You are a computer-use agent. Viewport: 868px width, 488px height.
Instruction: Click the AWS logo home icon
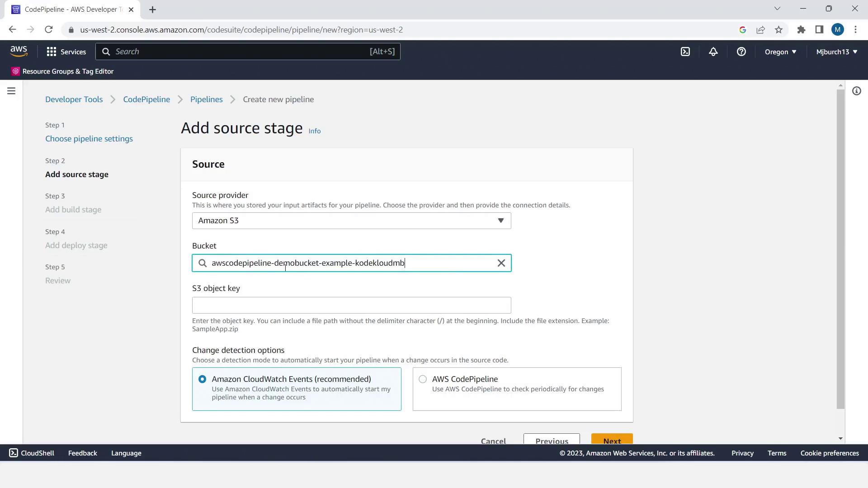(x=19, y=52)
